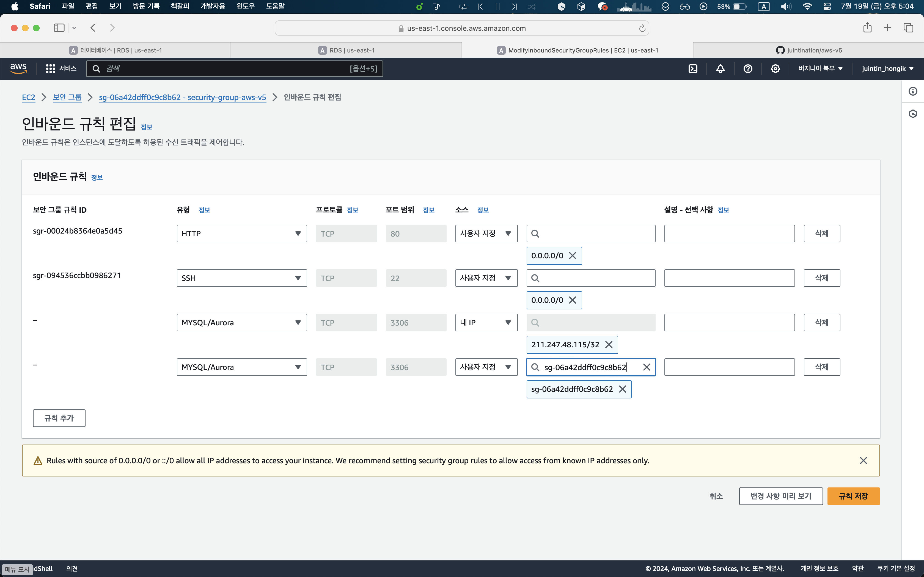The image size is (924, 577).
Task: Open the 보안 그룹 breadcrumb link
Action: [67, 97]
